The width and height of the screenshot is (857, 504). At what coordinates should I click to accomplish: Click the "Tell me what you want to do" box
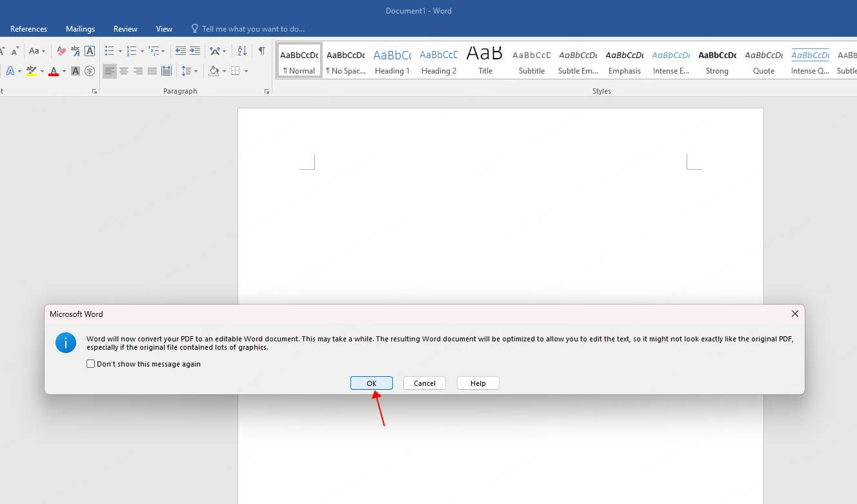252,29
